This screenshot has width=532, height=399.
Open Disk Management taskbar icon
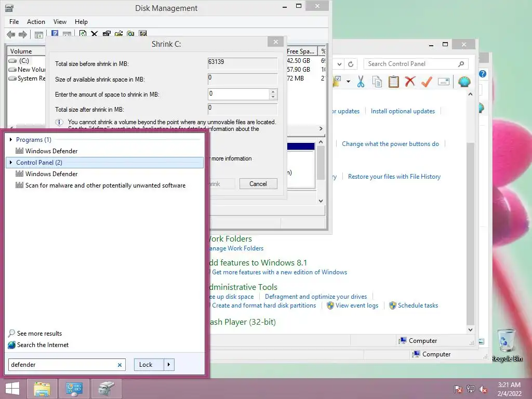pyautogui.click(x=107, y=389)
